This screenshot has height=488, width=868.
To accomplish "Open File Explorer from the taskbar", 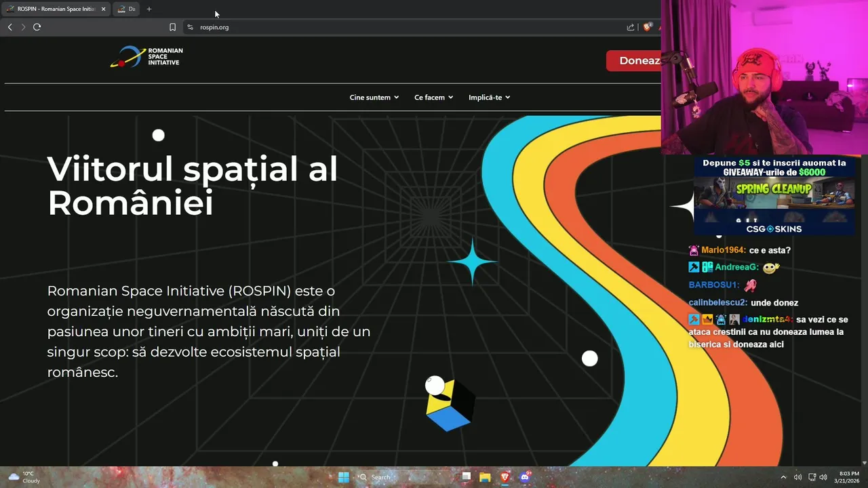I will tap(486, 477).
